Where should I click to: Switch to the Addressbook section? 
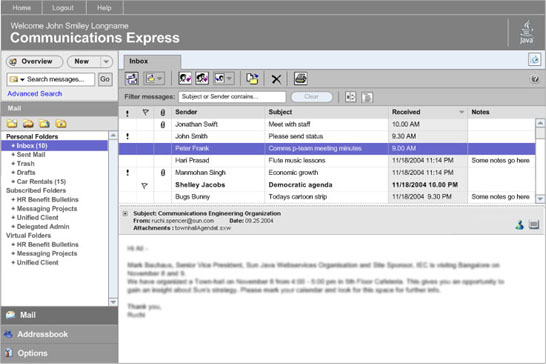coord(59,334)
